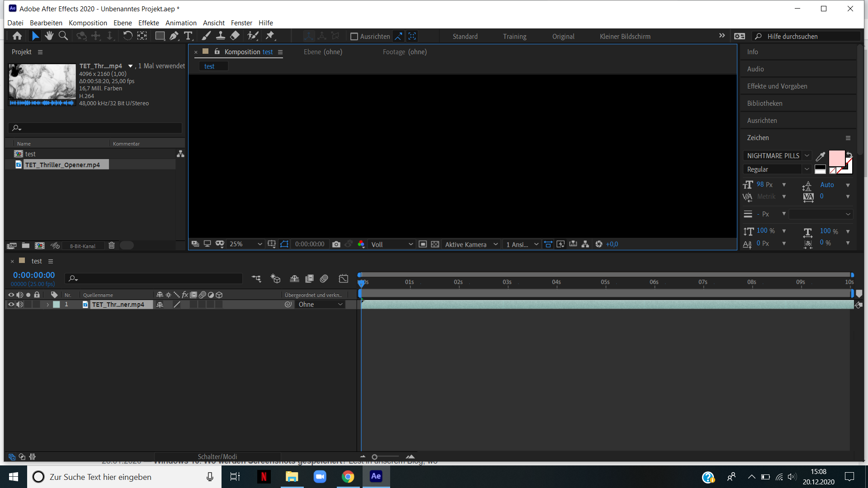Lock the TET_Thr...ner.mp4 layer
Screen dimensions: 868x488
[x=37, y=304]
